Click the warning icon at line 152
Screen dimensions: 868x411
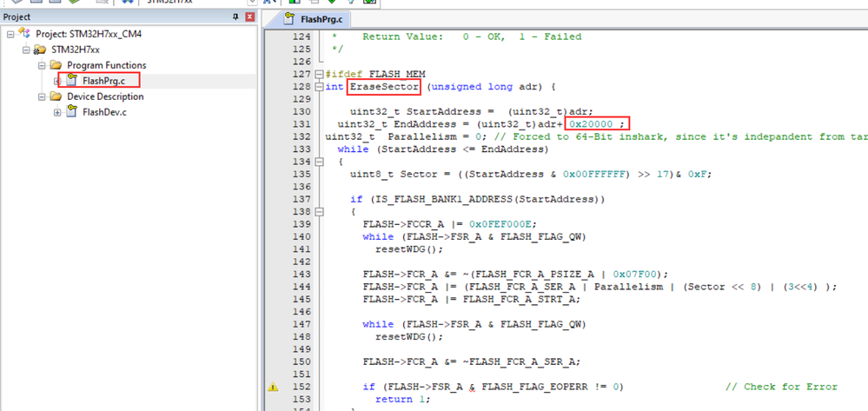[x=272, y=388]
